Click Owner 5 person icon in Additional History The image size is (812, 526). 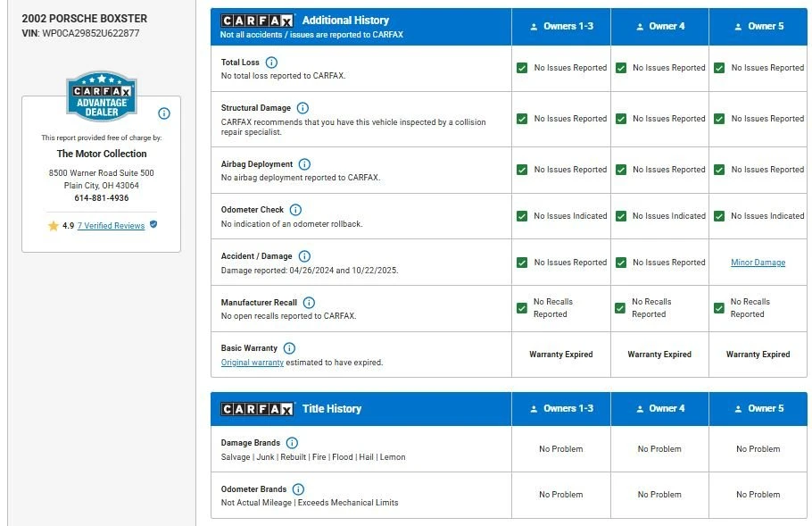click(x=739, y=27)
